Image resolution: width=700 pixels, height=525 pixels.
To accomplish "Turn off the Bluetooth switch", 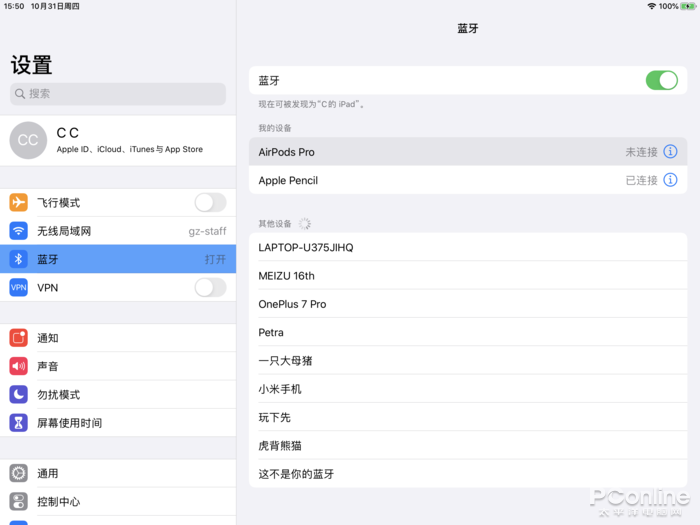I will coord(662,80).
